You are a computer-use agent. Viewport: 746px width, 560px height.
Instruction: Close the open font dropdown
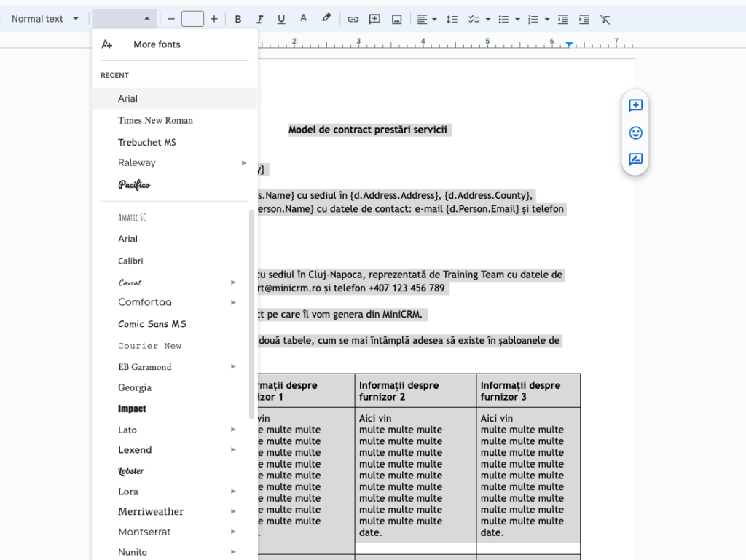click(x=123, y=19)
